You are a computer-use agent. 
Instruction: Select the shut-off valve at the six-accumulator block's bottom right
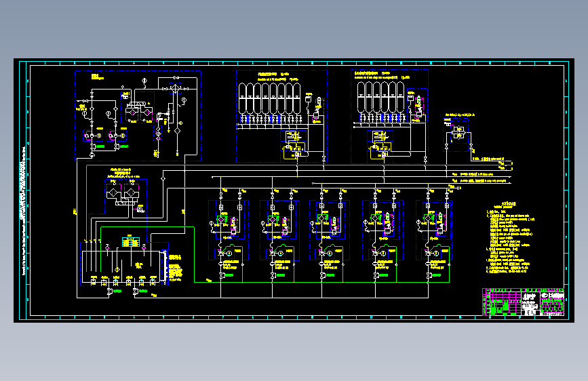coord(425,160)
